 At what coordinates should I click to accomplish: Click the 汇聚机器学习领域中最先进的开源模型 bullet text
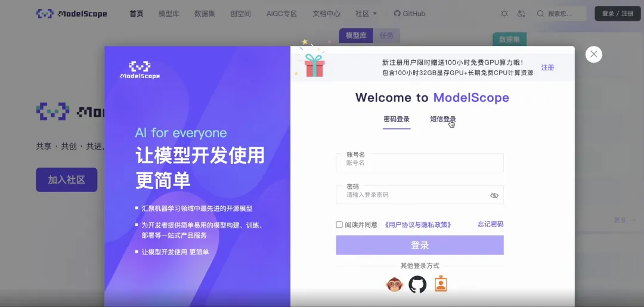coord(197,209)
